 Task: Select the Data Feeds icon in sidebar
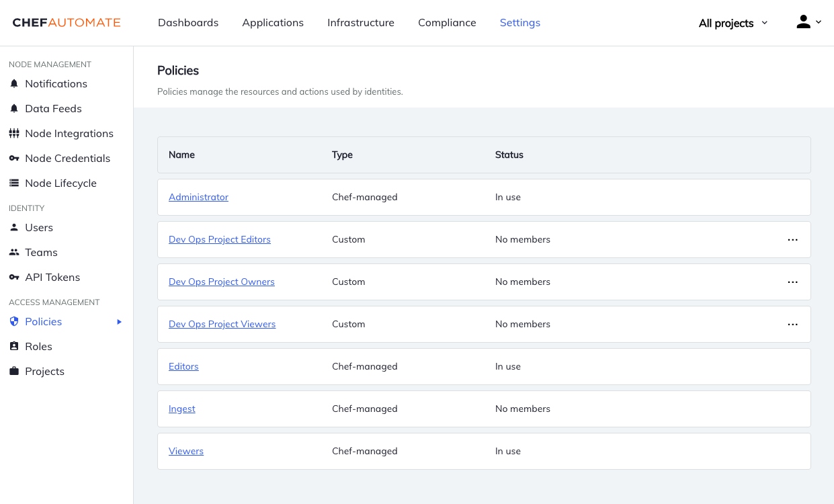pyautogui.click(x=14, y=108)
